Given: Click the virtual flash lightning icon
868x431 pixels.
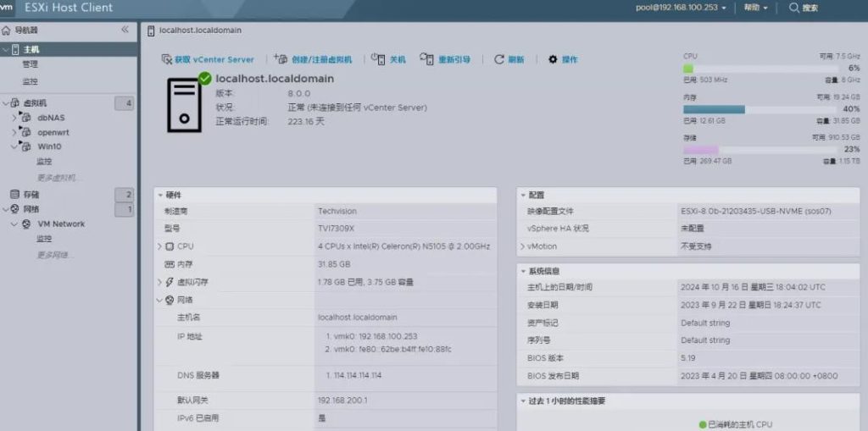Looking at the screenshot, I should (170, 282).
